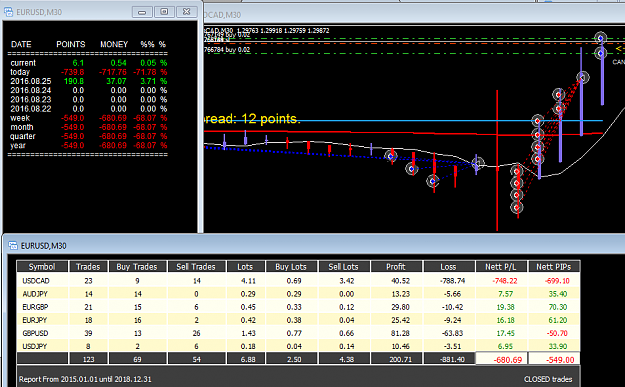Click the Nett PIPs column header

pyautogui.click(x=554, y=267)
